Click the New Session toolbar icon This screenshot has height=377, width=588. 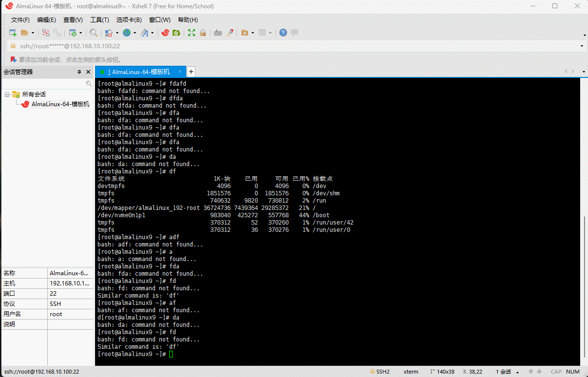(13, 33)
